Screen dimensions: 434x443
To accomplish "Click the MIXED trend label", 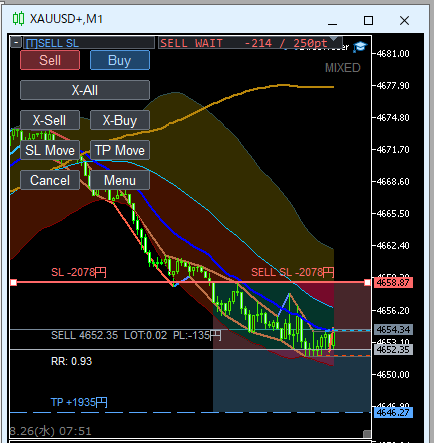I will (343, 68).
